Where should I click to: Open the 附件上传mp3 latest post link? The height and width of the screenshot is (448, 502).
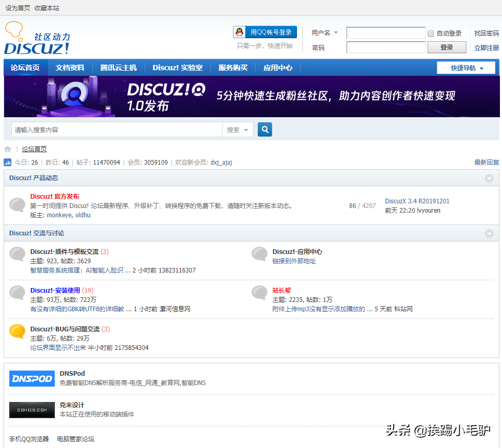322,309
